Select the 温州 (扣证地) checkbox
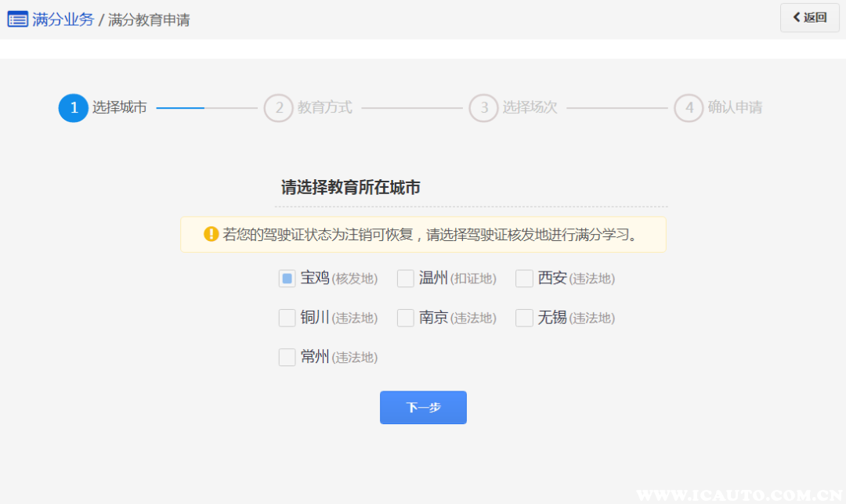The image size is (846, 504). 406,279
